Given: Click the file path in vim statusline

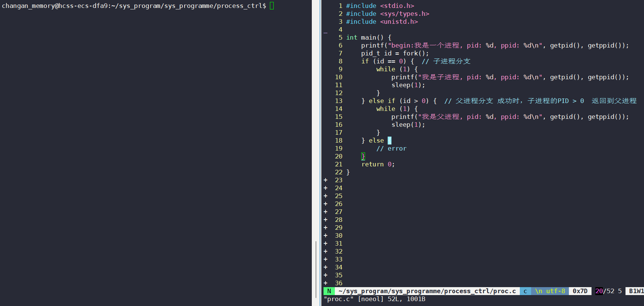Looking at the screenshot, I should pyautogui.click(x=427, y=291).
